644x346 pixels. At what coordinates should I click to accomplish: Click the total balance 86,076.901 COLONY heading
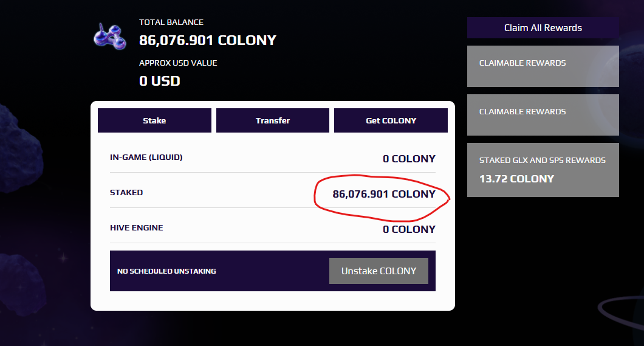208,40
